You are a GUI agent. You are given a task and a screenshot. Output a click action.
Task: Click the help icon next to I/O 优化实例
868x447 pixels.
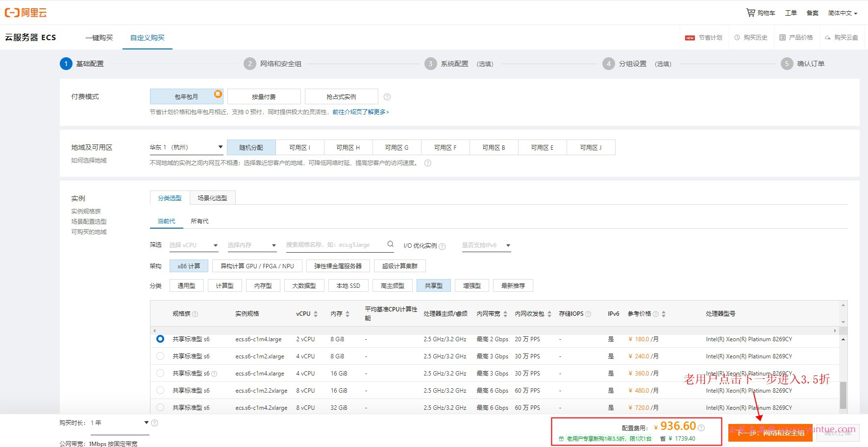pyautogui.click(x=442, y=246)
